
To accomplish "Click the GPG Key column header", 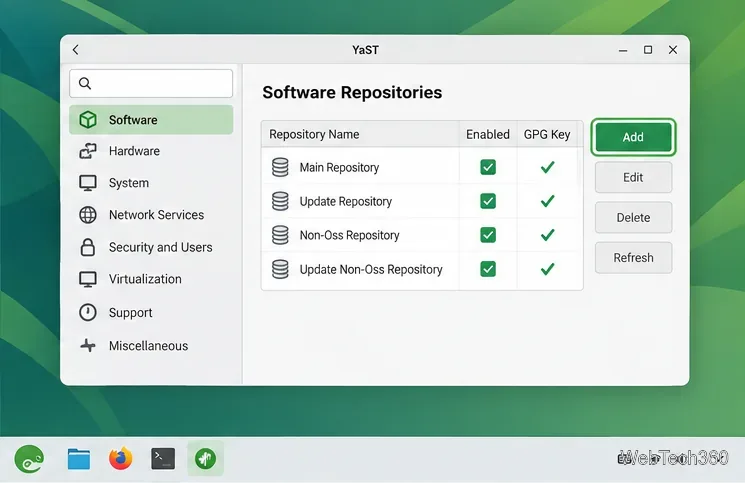I will [x=547, y=134].
